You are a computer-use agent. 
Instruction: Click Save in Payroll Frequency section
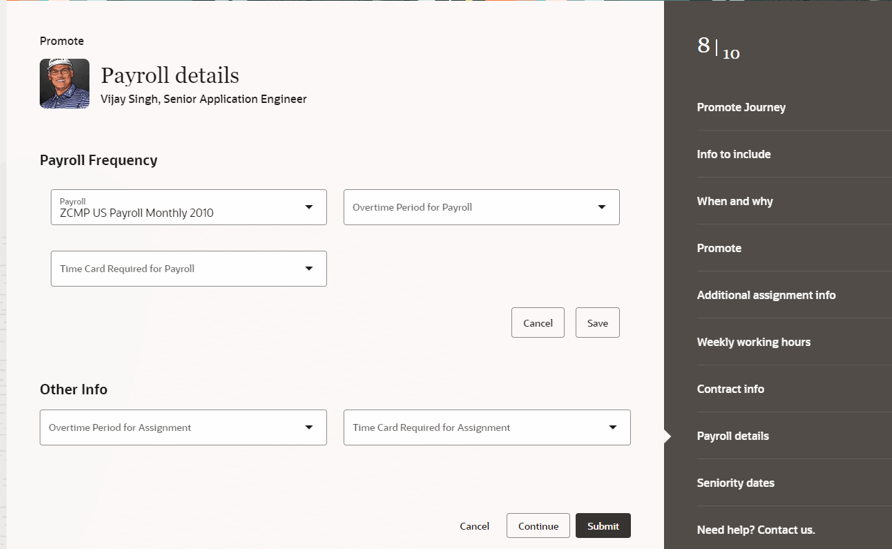597,322
